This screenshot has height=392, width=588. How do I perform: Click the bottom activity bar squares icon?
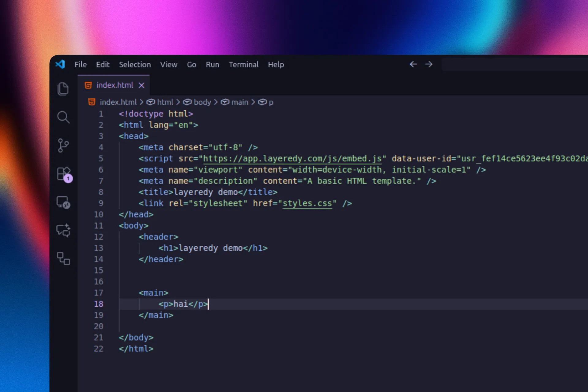click(x=63, y=258)
